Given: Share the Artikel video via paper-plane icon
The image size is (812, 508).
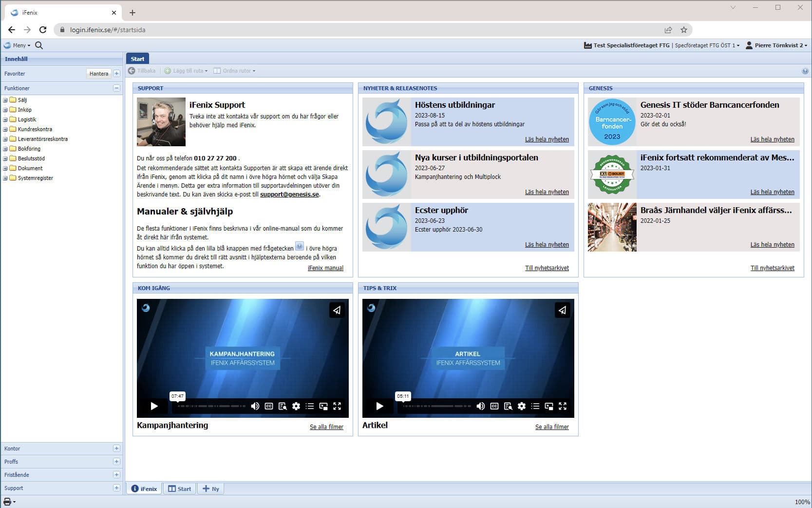Looking at the screenshot, I should 562,310.
